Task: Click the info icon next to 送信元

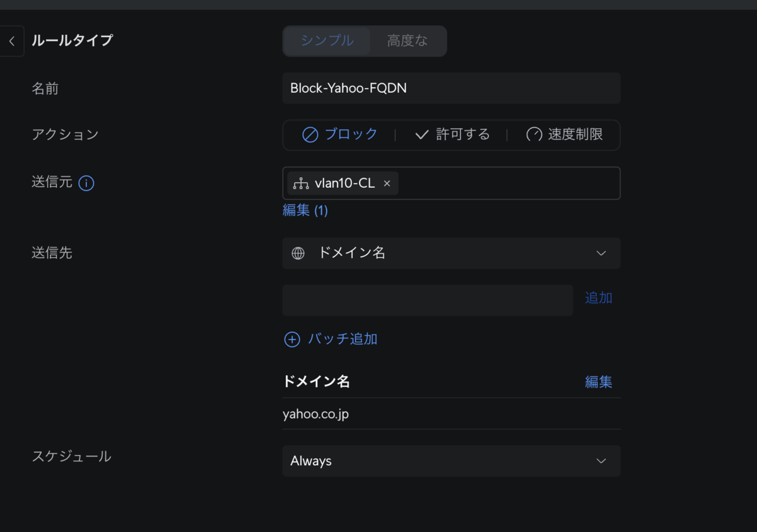Action: (x=86, y=183)
